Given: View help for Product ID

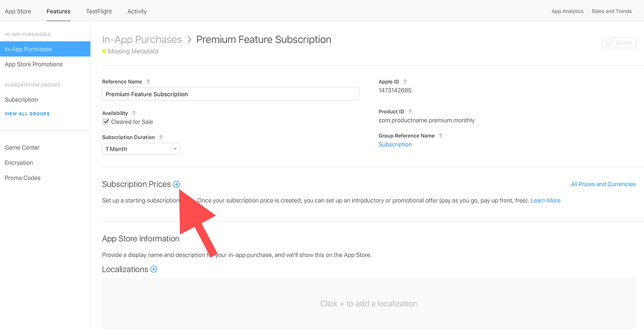Looking at the screenshot, I should pos(410,112).
